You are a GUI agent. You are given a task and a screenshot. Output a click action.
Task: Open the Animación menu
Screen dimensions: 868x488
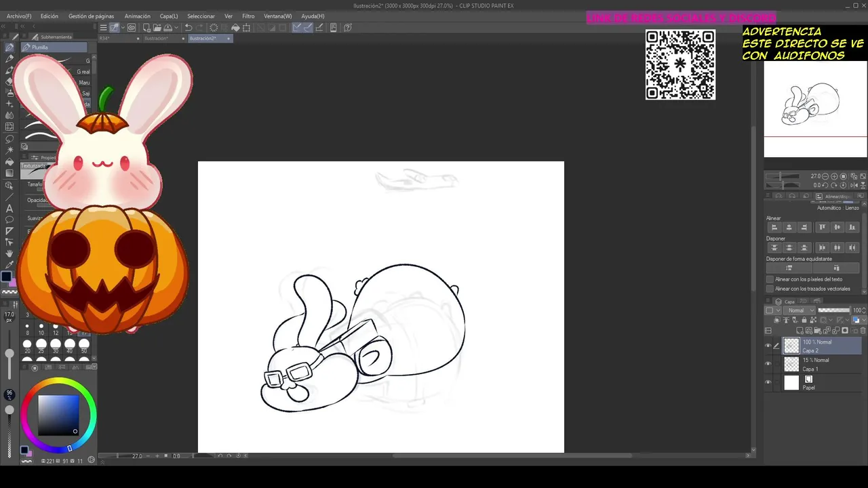coord(138,16)
